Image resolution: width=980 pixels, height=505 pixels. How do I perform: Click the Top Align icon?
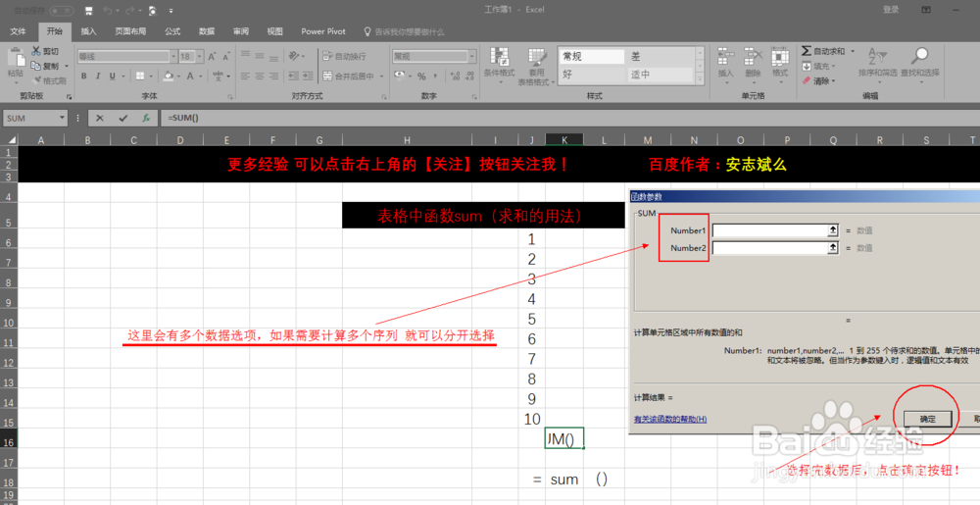[x=245, y=56]
